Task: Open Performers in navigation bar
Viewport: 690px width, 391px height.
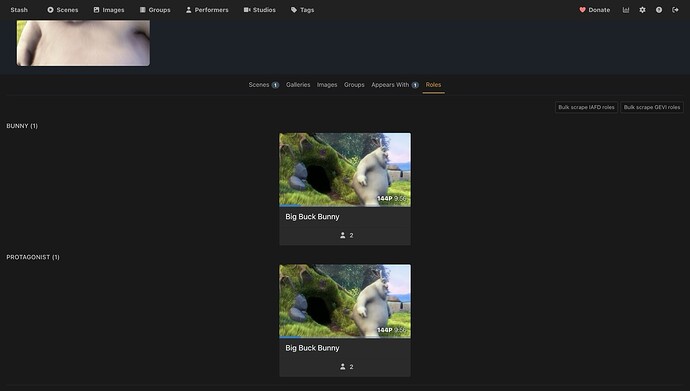Action: tap(207, 10)
